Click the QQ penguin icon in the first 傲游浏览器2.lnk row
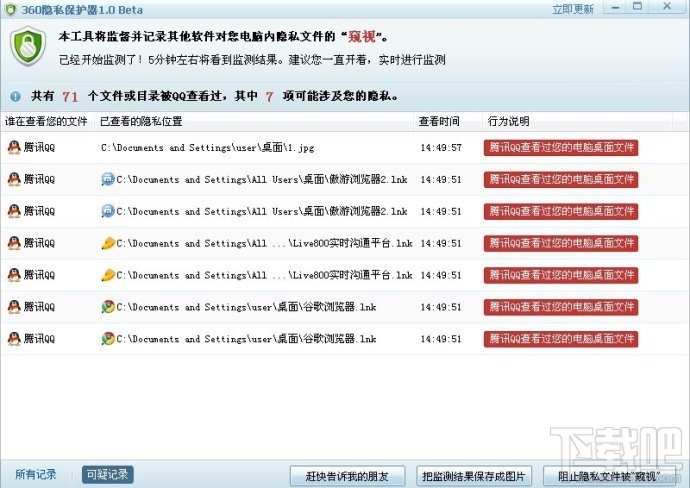 tap(14, 179)
